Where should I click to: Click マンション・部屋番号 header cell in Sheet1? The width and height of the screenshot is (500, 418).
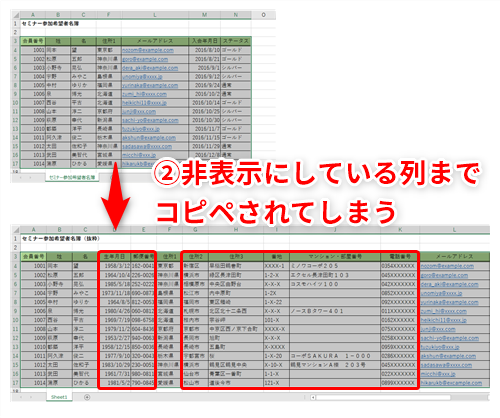click(335, 257)
